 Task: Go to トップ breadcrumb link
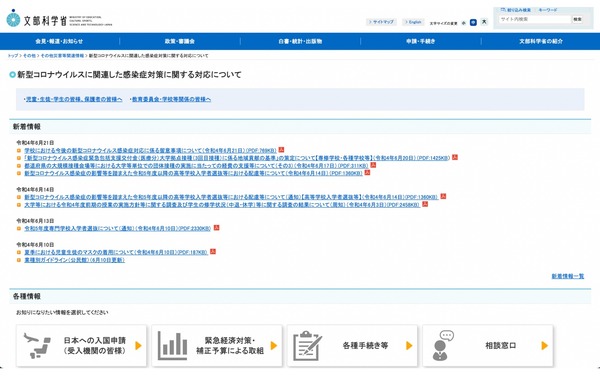[x=13, y=56]
